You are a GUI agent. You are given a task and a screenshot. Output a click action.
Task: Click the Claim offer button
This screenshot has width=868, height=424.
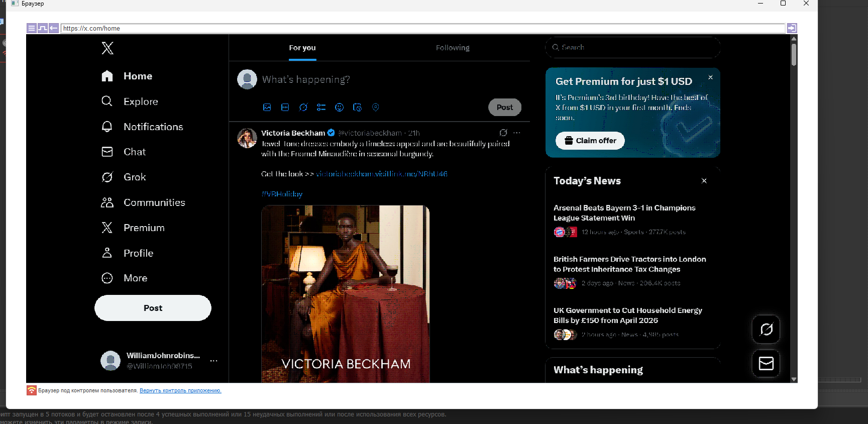(590, 141)
